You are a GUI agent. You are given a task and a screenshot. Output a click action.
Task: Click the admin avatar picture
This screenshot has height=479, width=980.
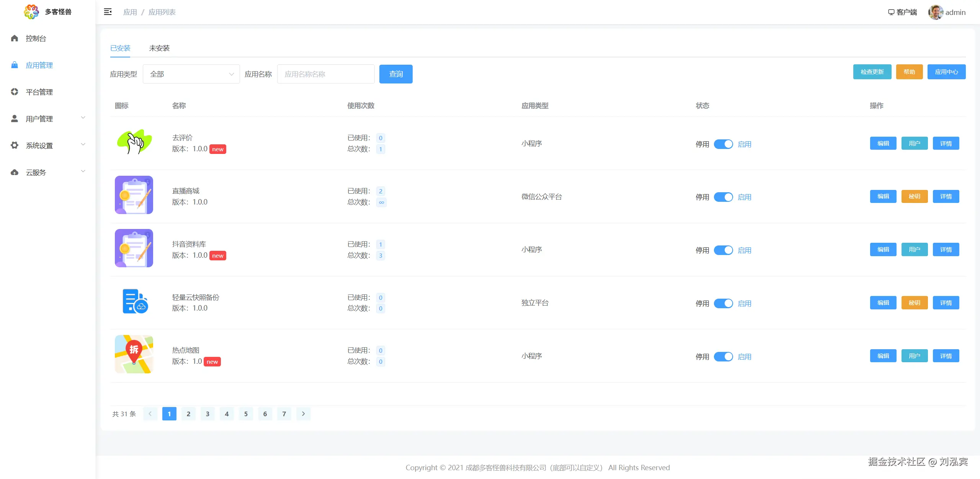tap(935, 12)
